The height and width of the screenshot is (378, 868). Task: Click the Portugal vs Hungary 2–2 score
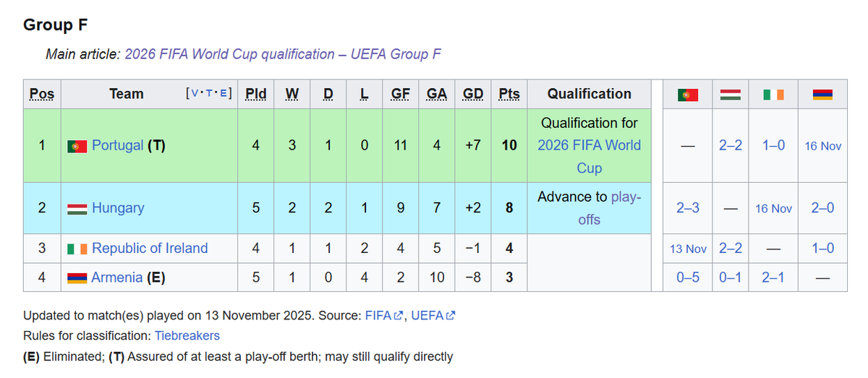click(x=731, y=145)
